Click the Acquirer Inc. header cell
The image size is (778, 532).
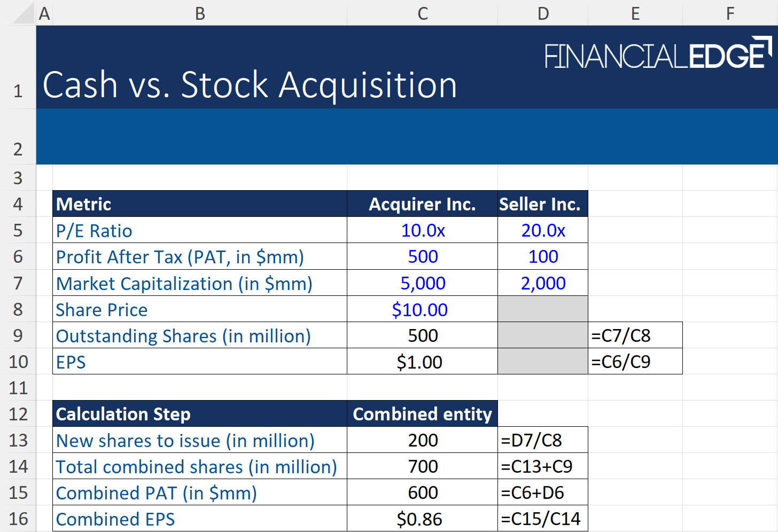coord(422,204)
